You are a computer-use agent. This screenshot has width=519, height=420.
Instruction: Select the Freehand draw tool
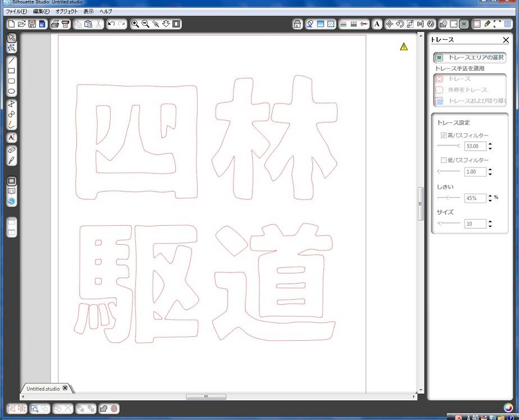point(12,125)
